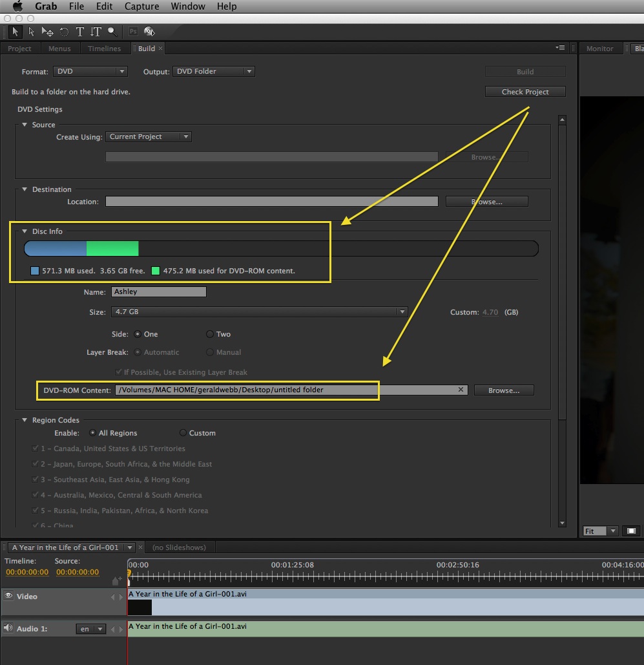Viewport: 644px width, 665px height.
Task: Click the Monitor safe area icon
Action: coord(631,531)
